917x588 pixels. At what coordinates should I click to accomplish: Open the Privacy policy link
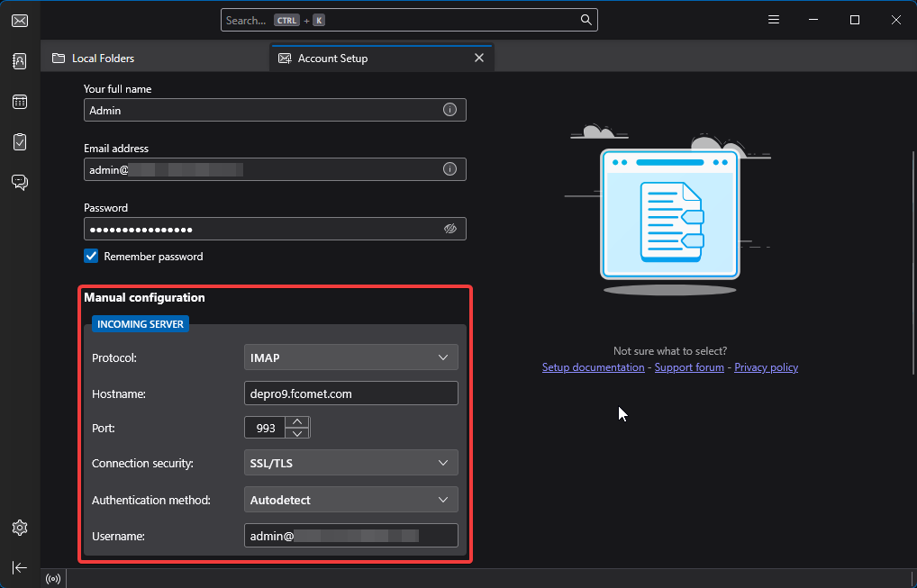tap(766, 367)
